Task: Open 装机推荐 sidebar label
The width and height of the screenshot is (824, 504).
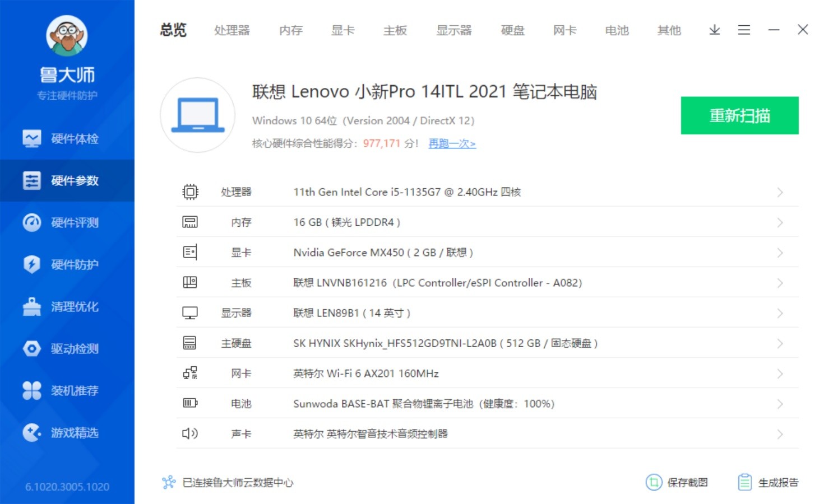Action: tap(75, 390)
